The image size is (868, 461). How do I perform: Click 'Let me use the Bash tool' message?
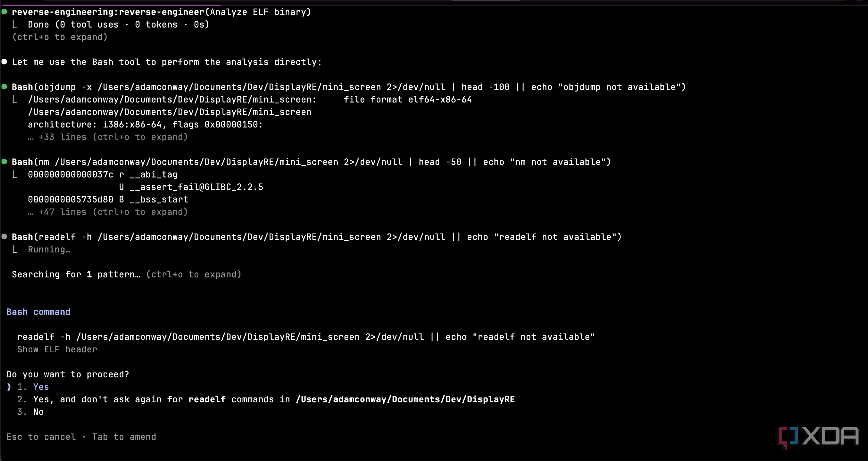(x=167, y=62)
